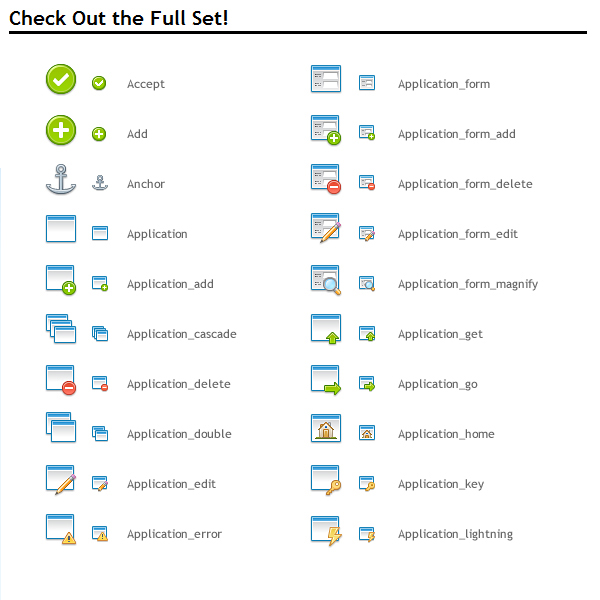Image resolution: width=600 pixels, height=600 pixels.
Task: Pick the large Application_home house icon
Action: [326, 428]
